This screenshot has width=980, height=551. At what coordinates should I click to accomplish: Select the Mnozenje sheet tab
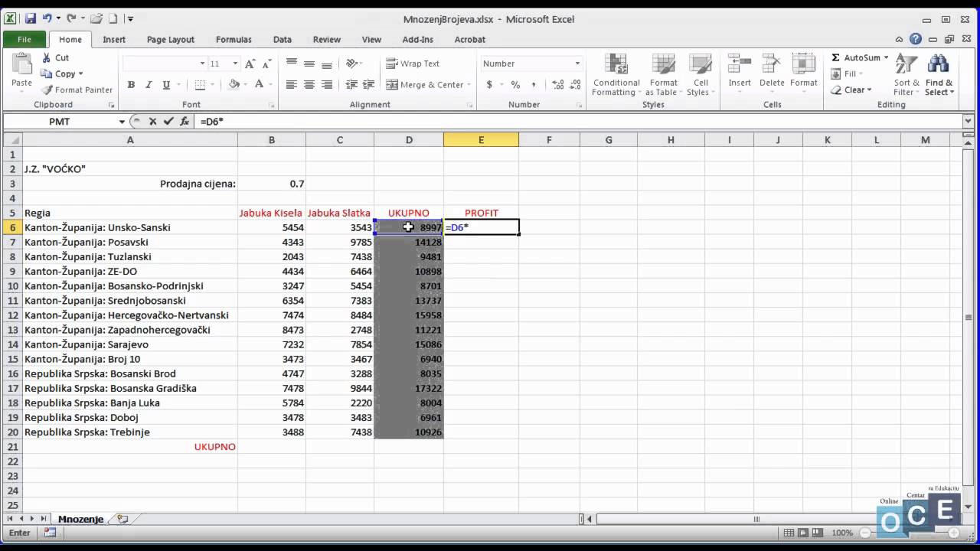pos(80,519)
